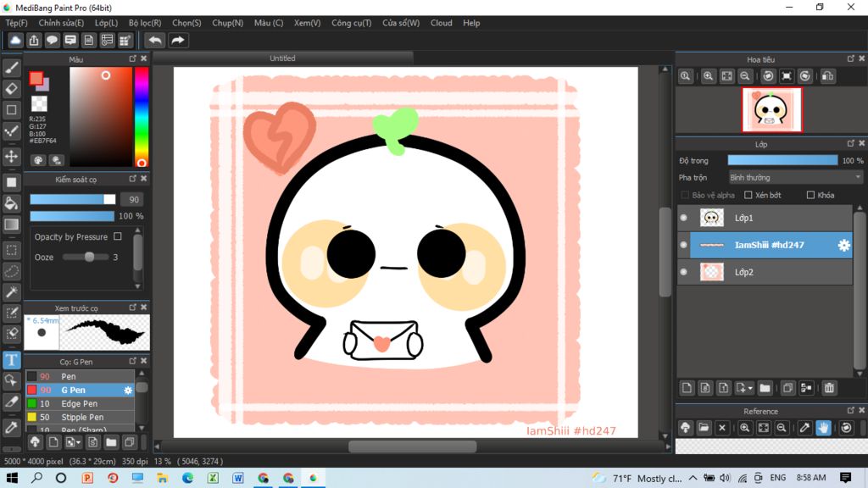The image size is (868, 488).
Task: Open the Lớp(L) menu
Action: (106, 23)
